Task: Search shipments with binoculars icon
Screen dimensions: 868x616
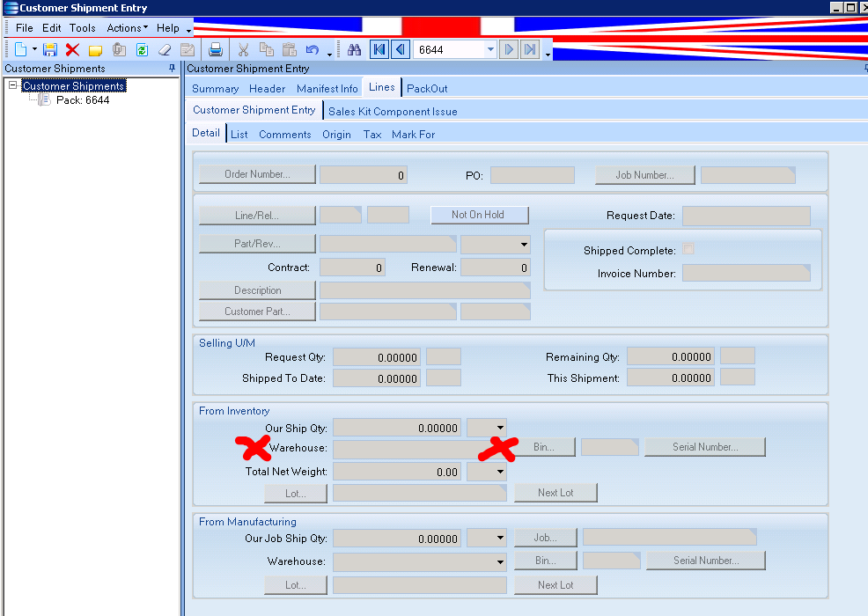Action: tap(354, 50)
